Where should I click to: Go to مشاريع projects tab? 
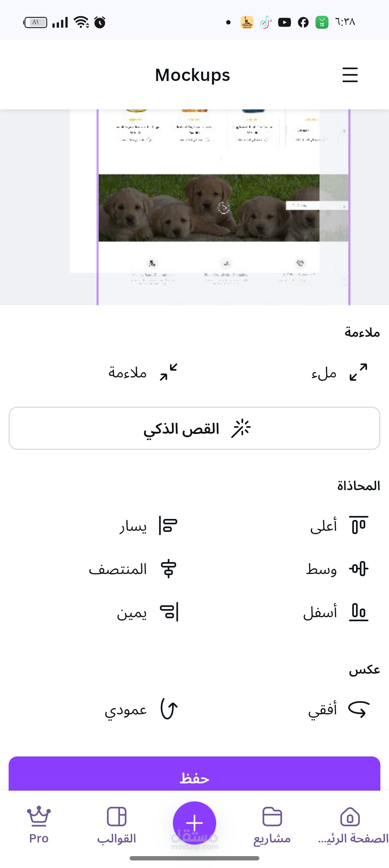[272, 824]
